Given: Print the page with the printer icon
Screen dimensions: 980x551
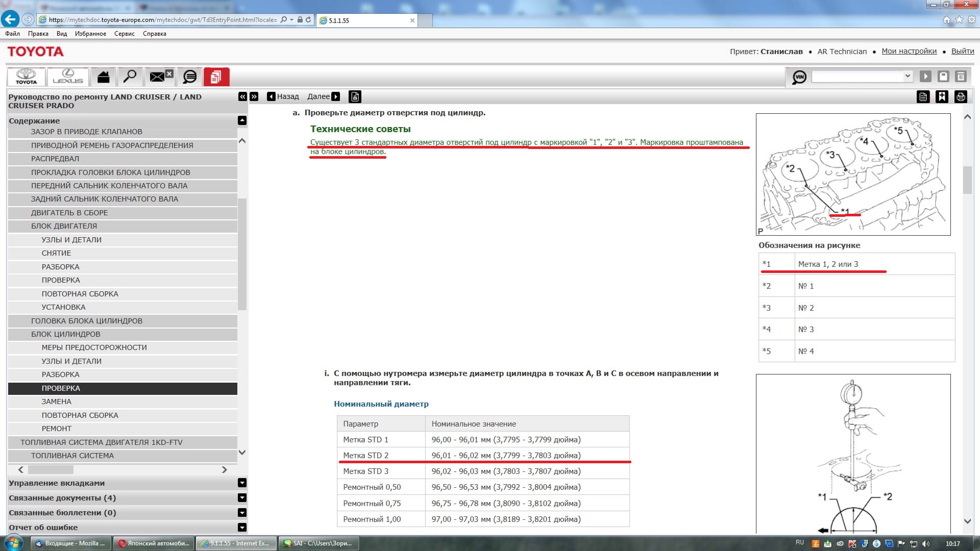Looking at the screenshot, I should coord(961,97).
